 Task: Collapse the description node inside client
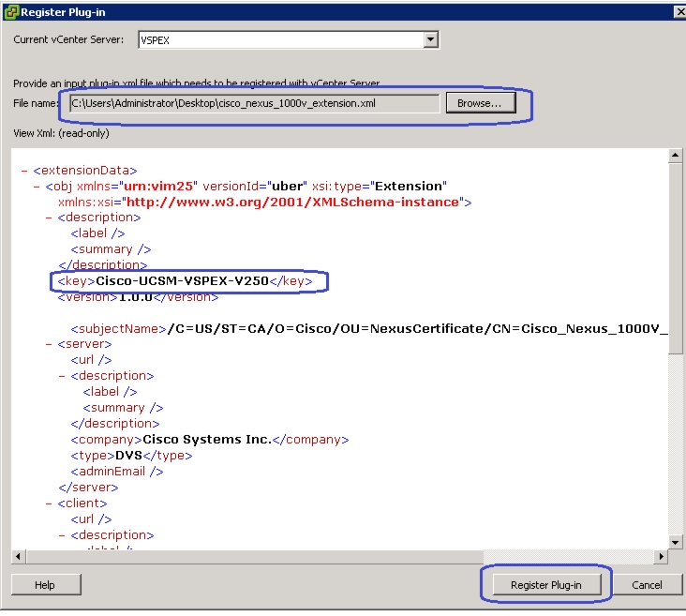click(62, 535)
